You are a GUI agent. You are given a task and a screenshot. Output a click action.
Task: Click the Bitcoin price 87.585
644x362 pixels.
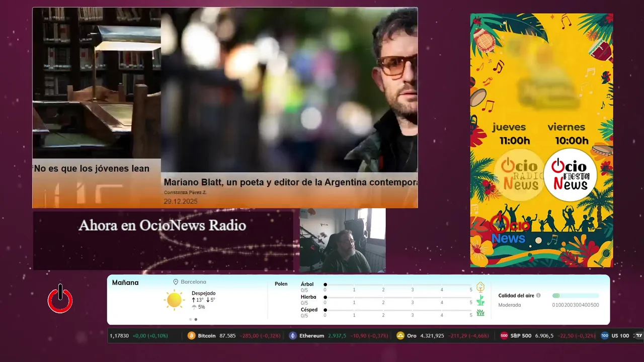(x=227, y=336)
